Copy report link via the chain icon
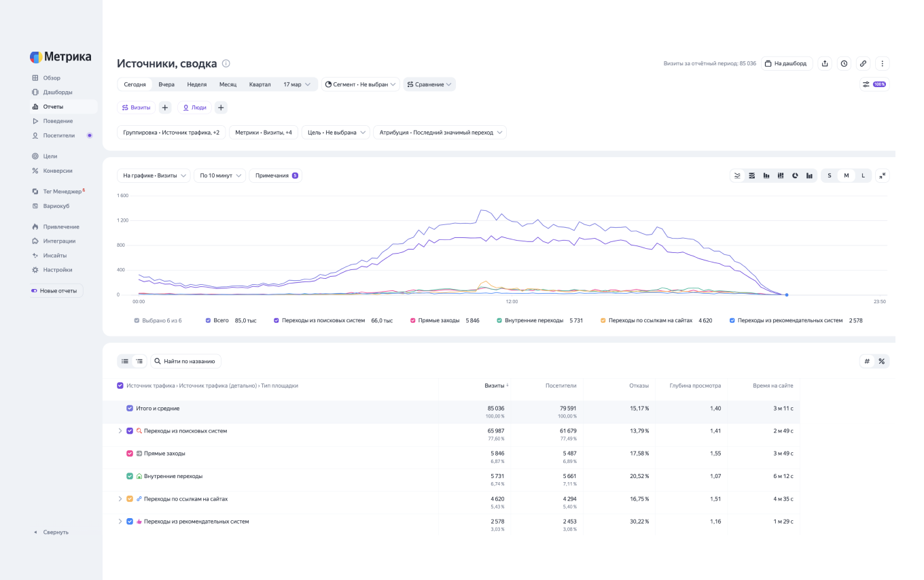Image resolution: width=924 pixels, height=580 pixels. pyautogui.click(x=863, y=63)
